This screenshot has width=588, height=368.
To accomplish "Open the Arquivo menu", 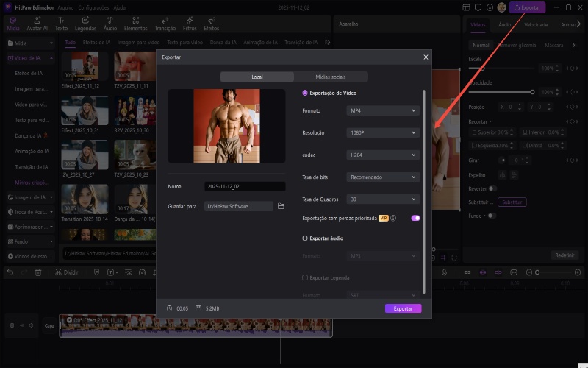I will point(66,7).
